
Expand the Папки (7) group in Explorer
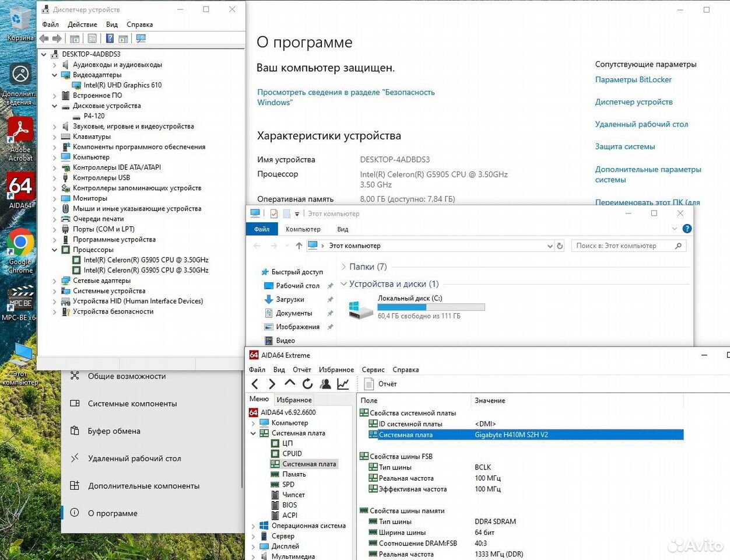[x=343, y=267]
